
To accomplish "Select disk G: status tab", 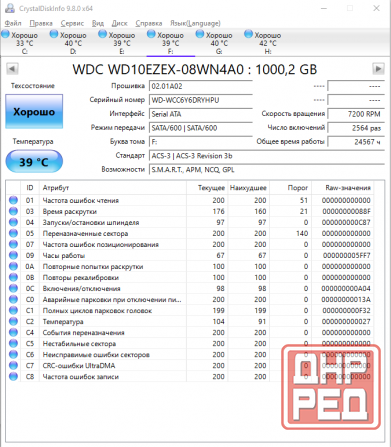I will (219, 43).
